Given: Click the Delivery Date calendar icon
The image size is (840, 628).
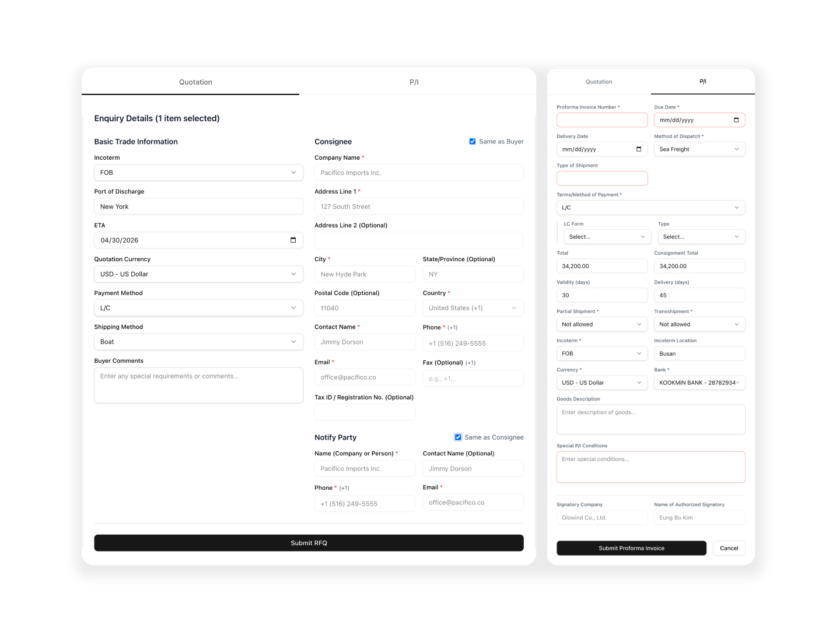Looking at the screenshot, I should click(639, 149).
